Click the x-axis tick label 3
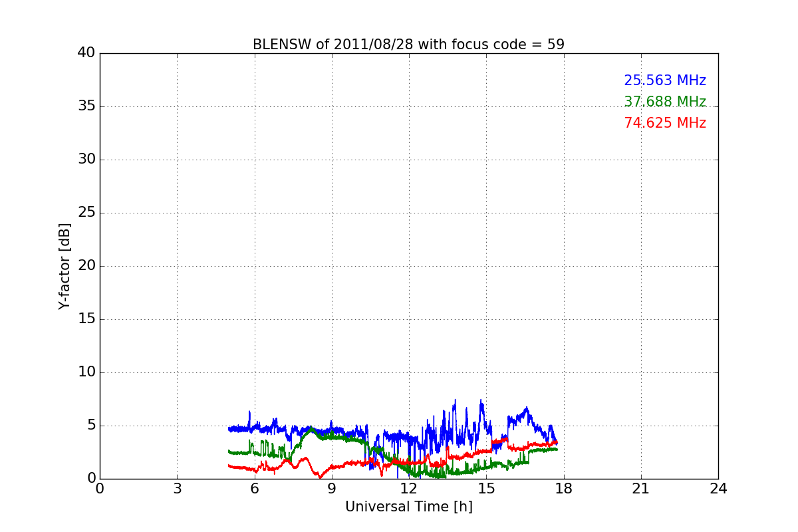The width and height of the screenshot is (798, 532). [x=177, y=489]
